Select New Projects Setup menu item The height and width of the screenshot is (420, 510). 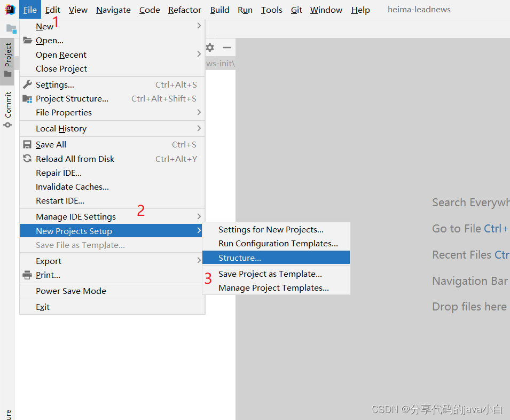[111, 231]
